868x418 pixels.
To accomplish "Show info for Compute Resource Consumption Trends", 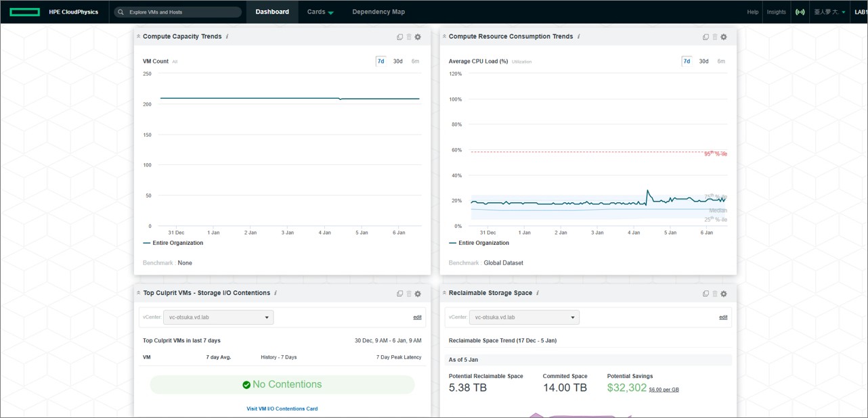I will coord(578,37).
